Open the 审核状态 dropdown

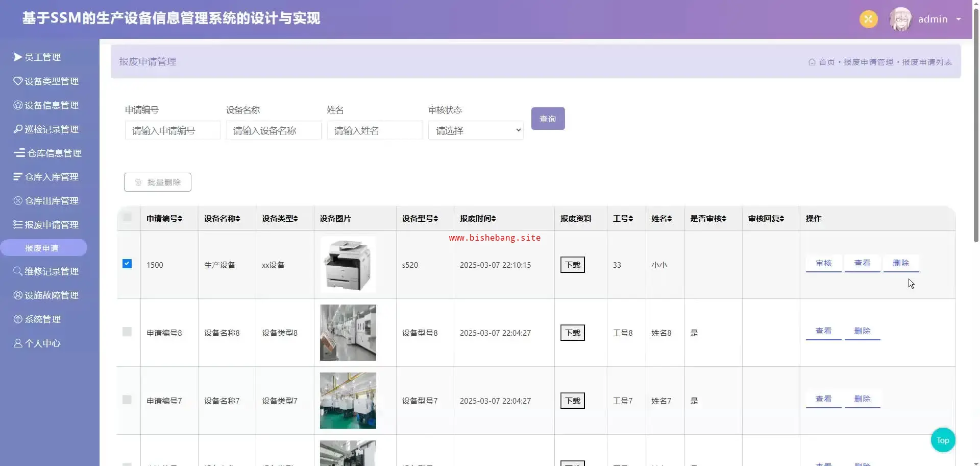475,131
